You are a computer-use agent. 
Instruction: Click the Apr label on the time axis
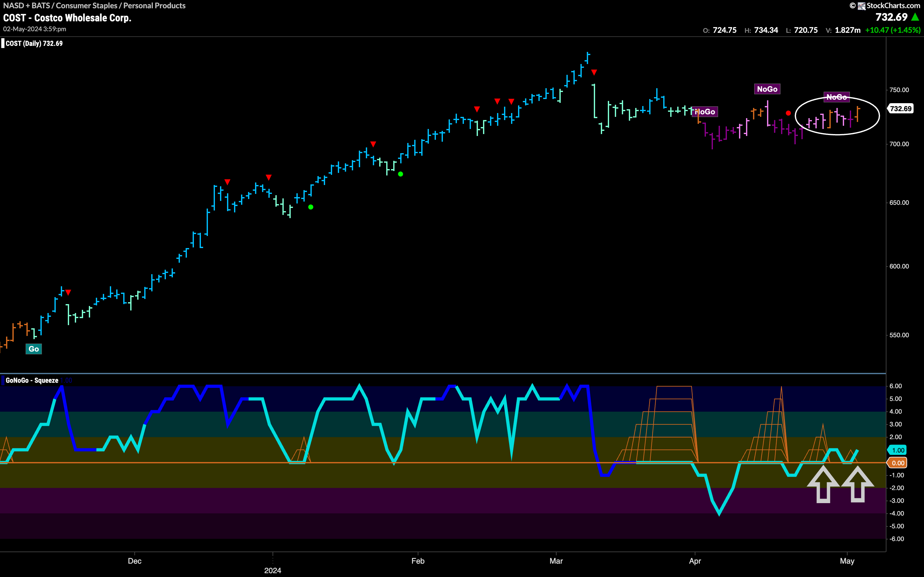[695, 561]
